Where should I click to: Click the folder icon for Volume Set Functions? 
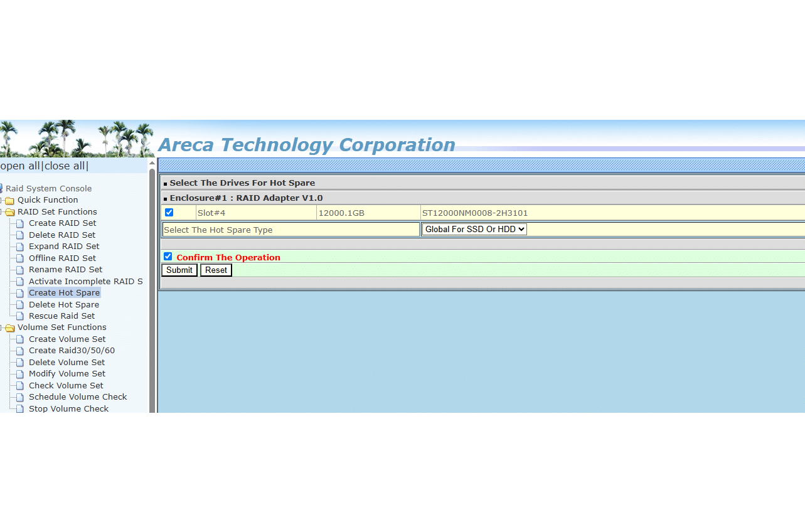coord(9,328)
